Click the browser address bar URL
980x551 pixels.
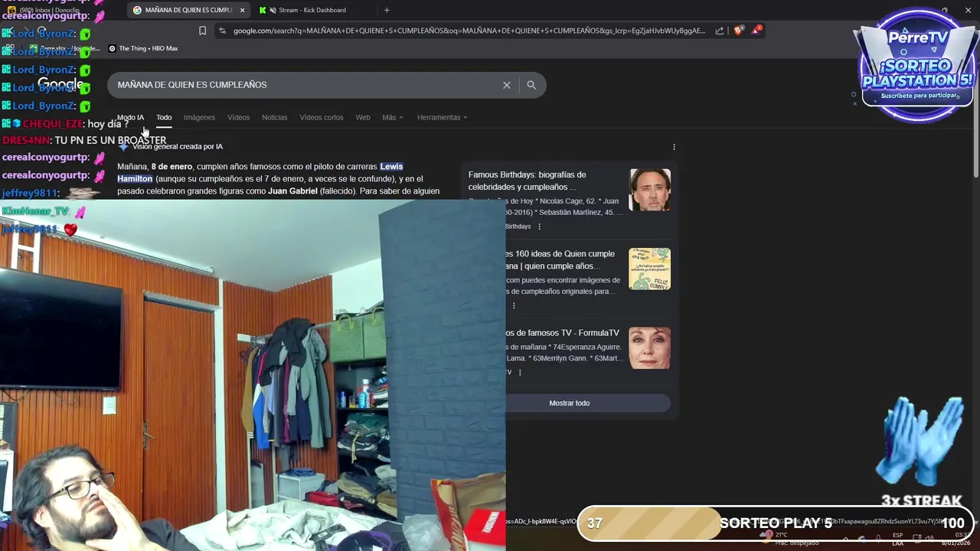click(469, 31)
